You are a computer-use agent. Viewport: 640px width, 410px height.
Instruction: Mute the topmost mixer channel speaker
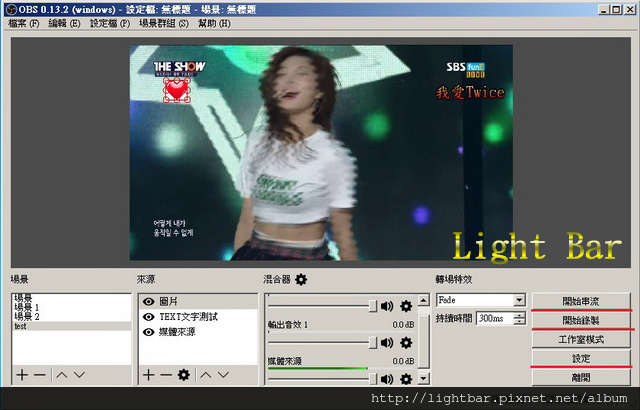387,306
